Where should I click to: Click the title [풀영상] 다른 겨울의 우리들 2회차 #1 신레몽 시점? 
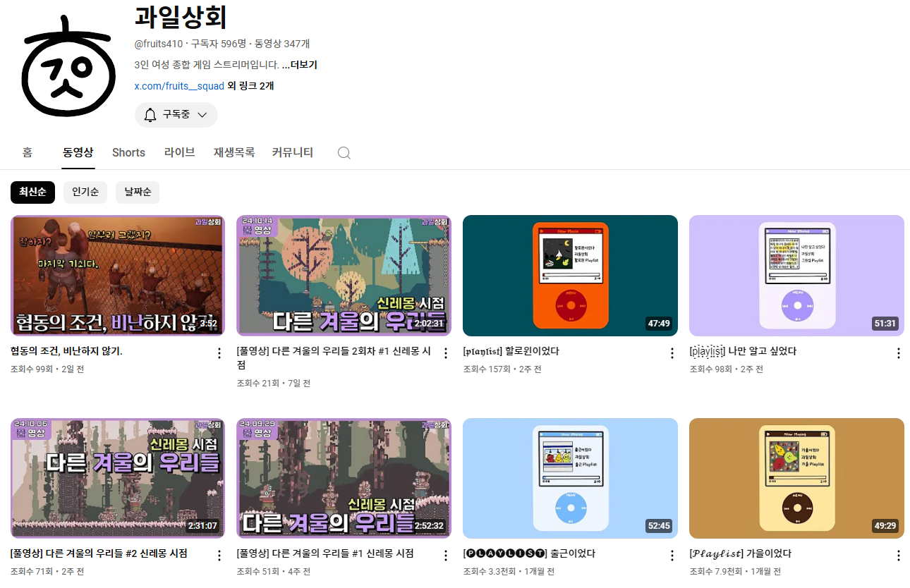click(334, 358)
